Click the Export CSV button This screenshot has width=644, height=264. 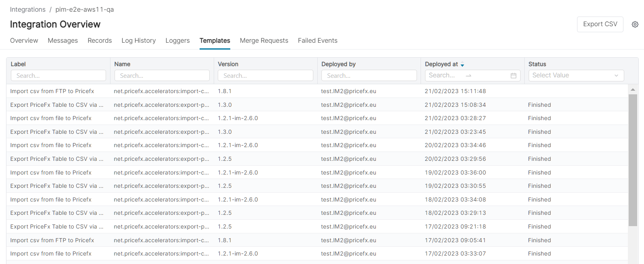(x=600, y=24)
